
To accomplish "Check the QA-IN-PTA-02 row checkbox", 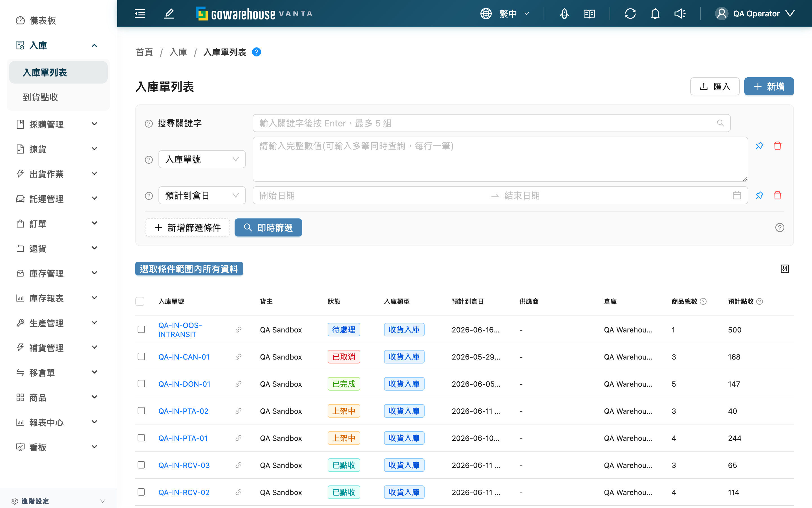I will pos(141,411).
